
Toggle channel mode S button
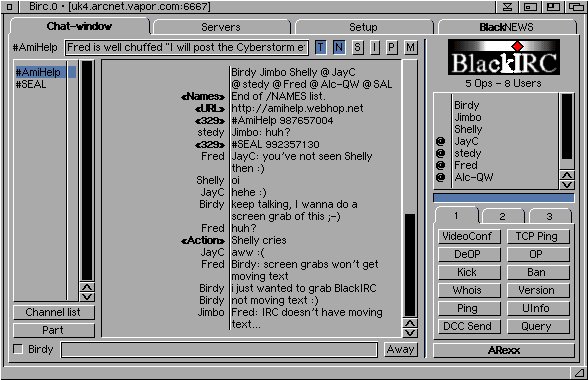358,47
